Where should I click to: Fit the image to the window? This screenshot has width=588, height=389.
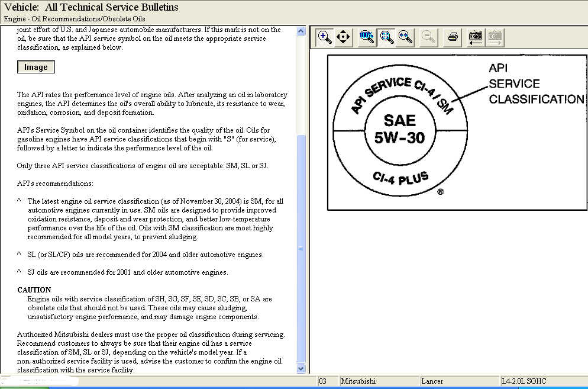[x=386, y=37]
